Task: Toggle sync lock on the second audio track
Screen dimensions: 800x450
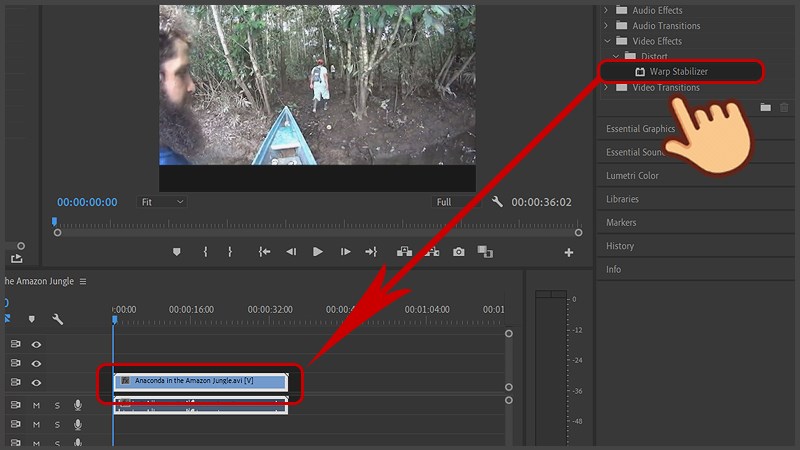Action: point(16,424)
